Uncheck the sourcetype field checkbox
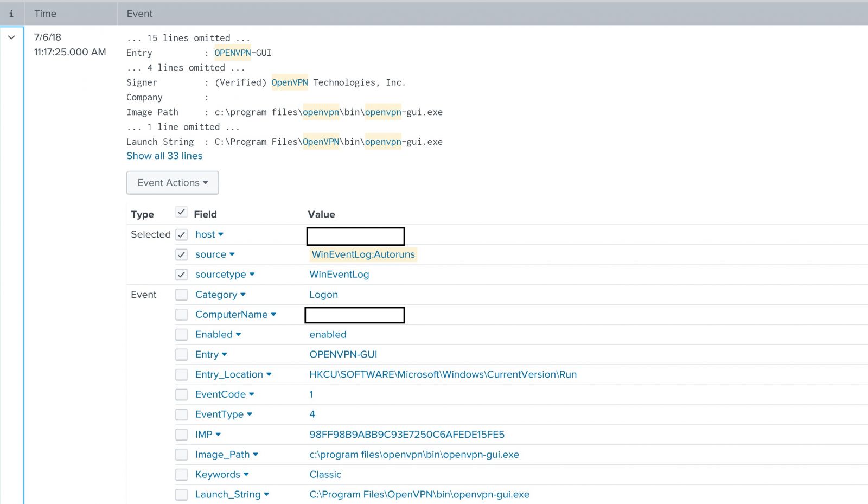Screen dimensions: 868x504 coord(181,275)
